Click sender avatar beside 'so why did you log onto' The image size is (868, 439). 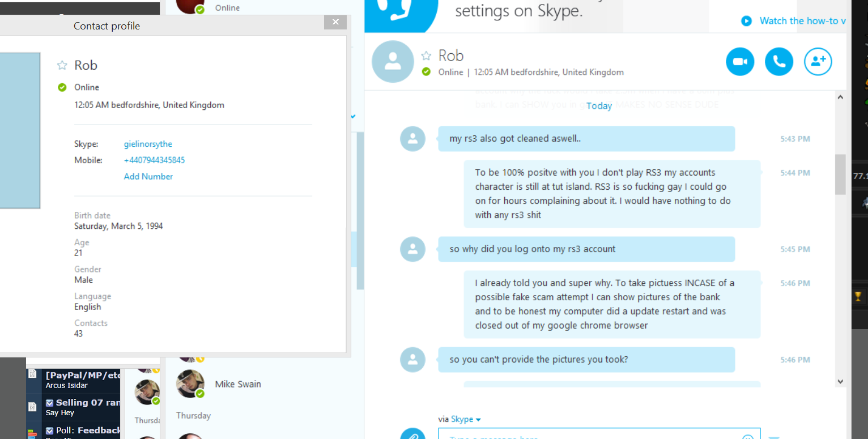(412, 249)
